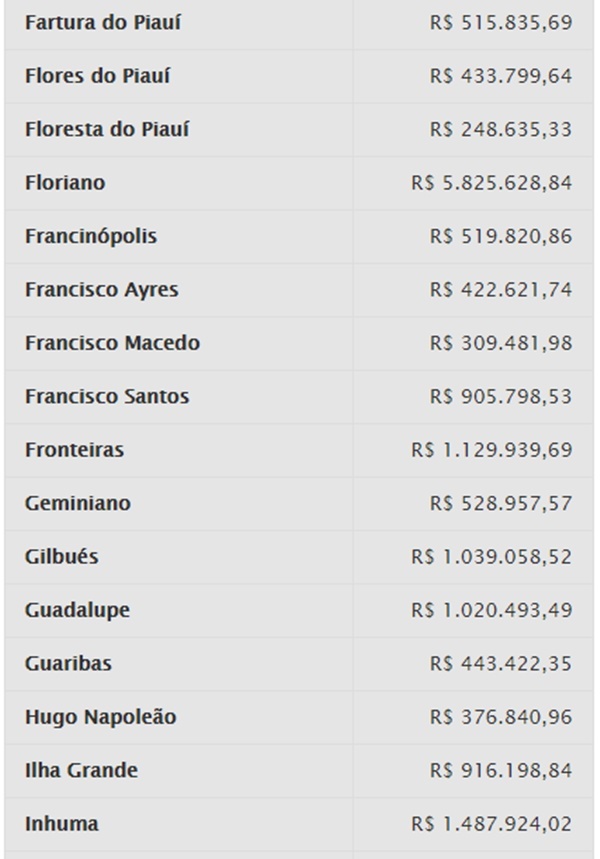Click the amount R$ 1.039.058,52

click(492, 557)
